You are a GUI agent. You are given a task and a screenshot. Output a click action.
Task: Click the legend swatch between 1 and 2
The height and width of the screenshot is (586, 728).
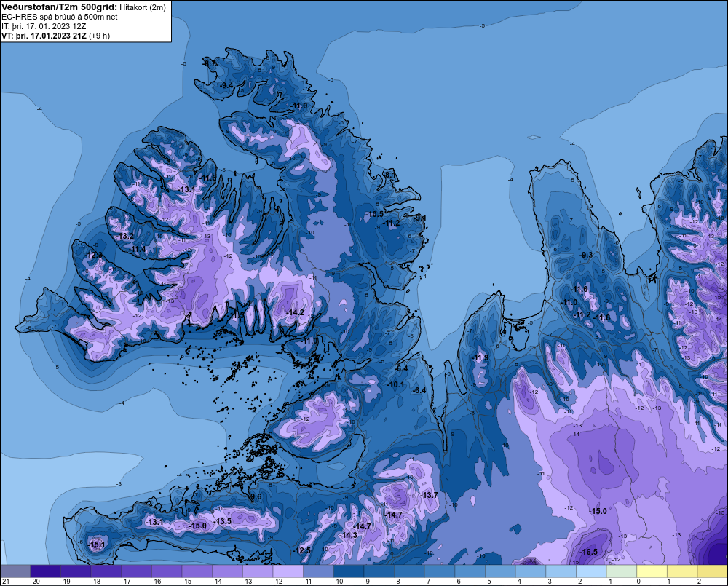[683, 571]
